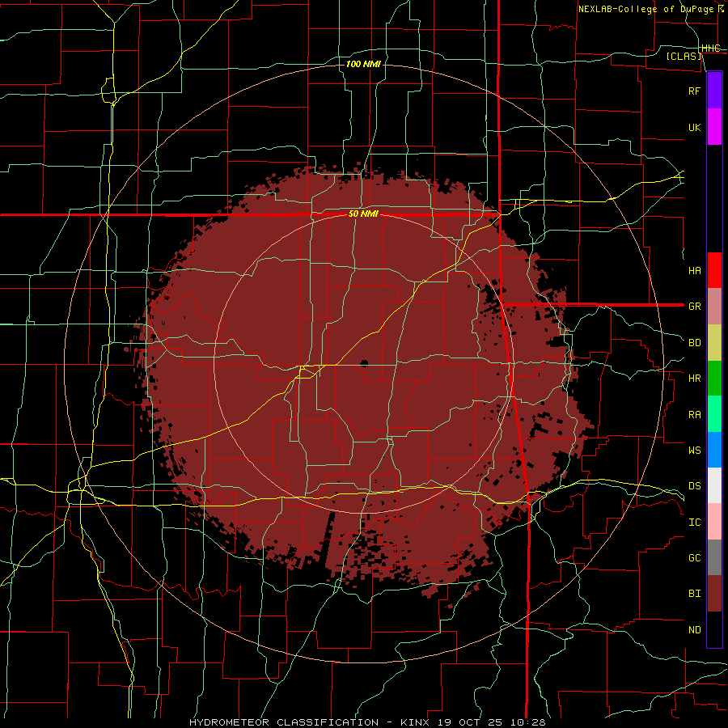728x728 pixels.
Task: Select the GC gray legend swatch
Action: [714, 557]
